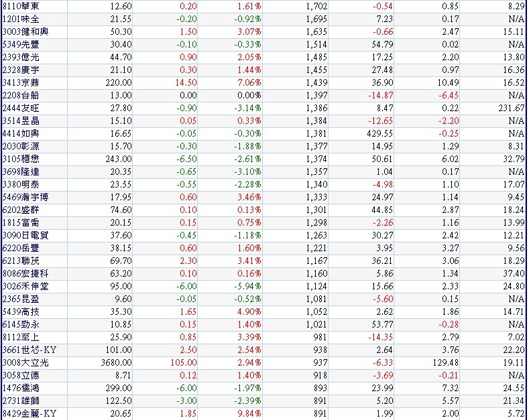Select 37.40 ratio in 宏捷科 row
Screen dimensions: 529x420
514,274
